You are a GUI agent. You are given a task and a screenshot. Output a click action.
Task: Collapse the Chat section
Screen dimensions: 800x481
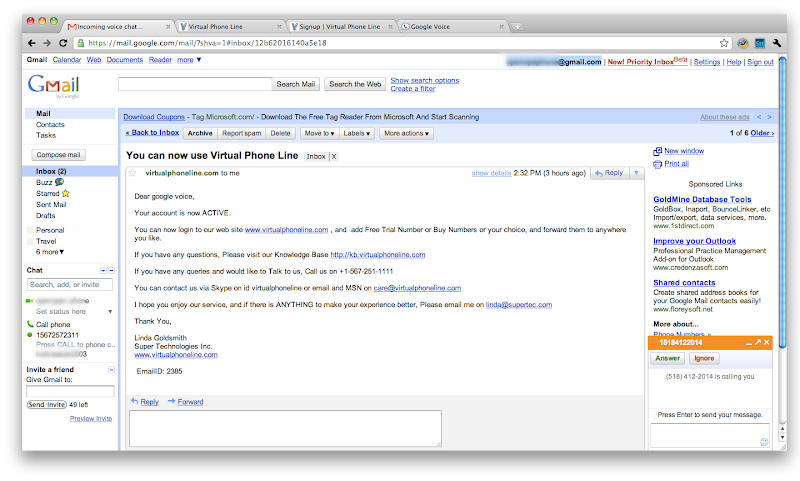point(112,270)
